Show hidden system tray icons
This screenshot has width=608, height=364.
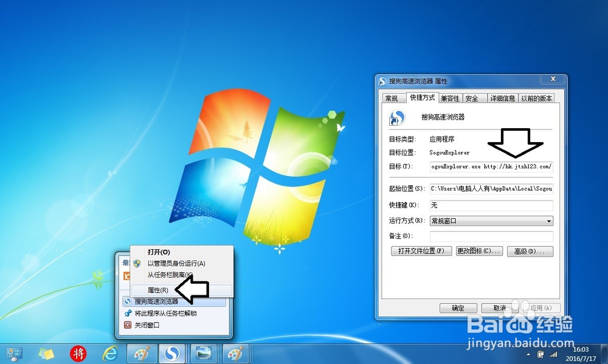tap(528, 355)
